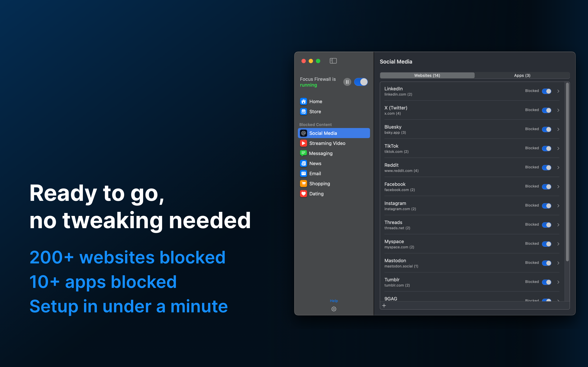The width and height of the screenshot is (588, 367).
Task: Click the plus icon to add website
Action: (x=384, y=306)
